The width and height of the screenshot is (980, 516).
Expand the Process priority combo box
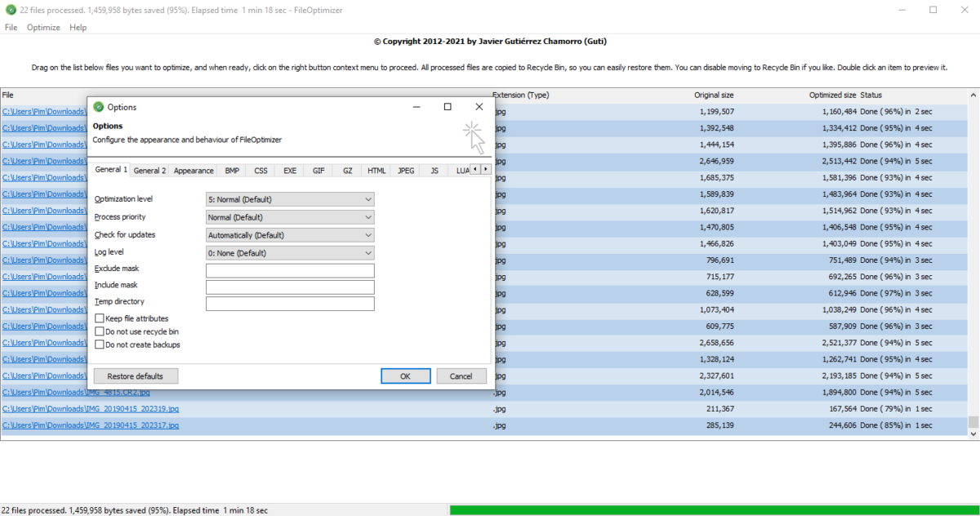tap(290, 217)
